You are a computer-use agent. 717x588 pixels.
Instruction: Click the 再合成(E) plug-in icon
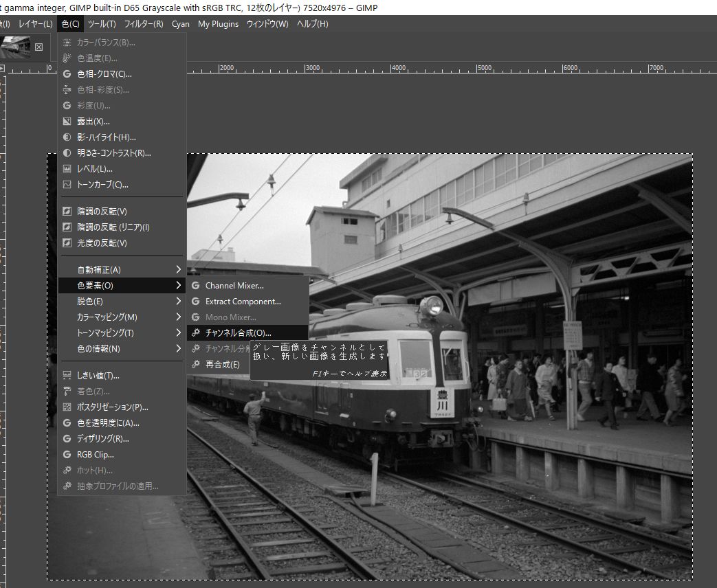coord(196,364)
